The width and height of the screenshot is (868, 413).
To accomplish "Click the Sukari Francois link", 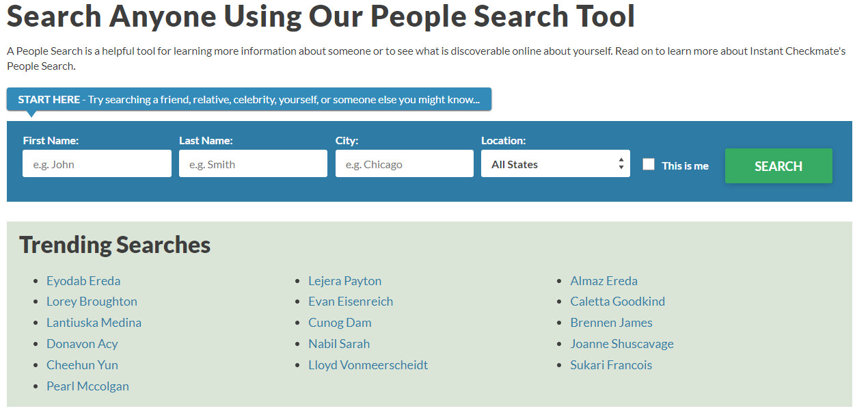I will point(612,365).
